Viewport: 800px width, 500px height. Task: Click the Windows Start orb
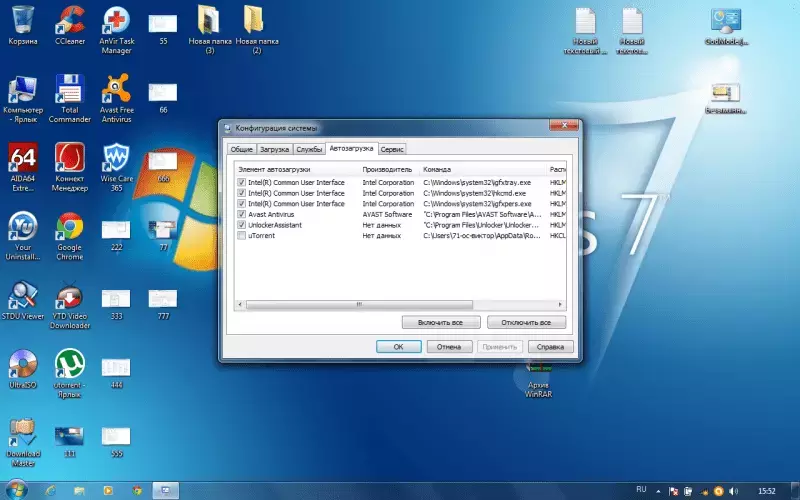click(x=16, y=490)
